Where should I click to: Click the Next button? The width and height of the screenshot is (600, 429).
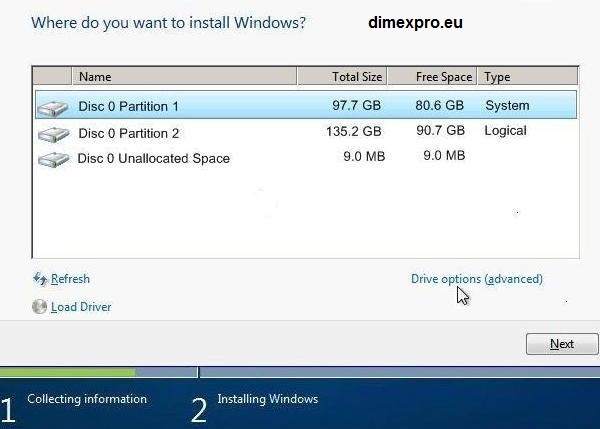[562, 344]
